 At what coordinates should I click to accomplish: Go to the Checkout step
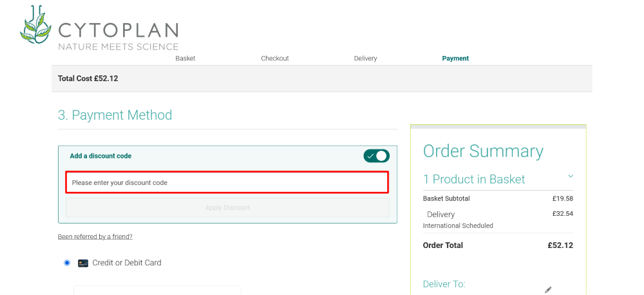click(275, 59)
